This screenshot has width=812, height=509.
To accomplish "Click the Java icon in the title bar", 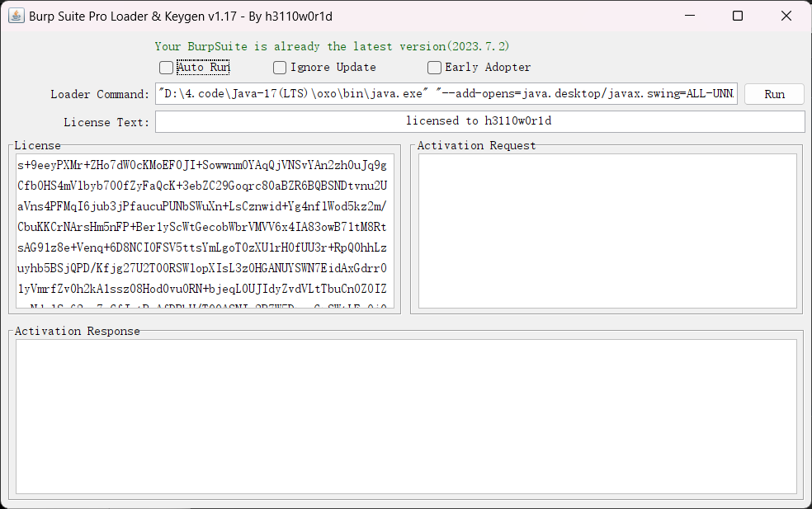I will point(16,16).
